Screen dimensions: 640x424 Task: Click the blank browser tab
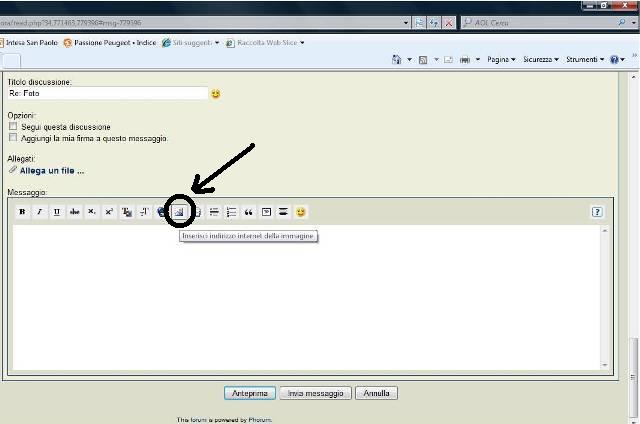(x=11, y=61)
